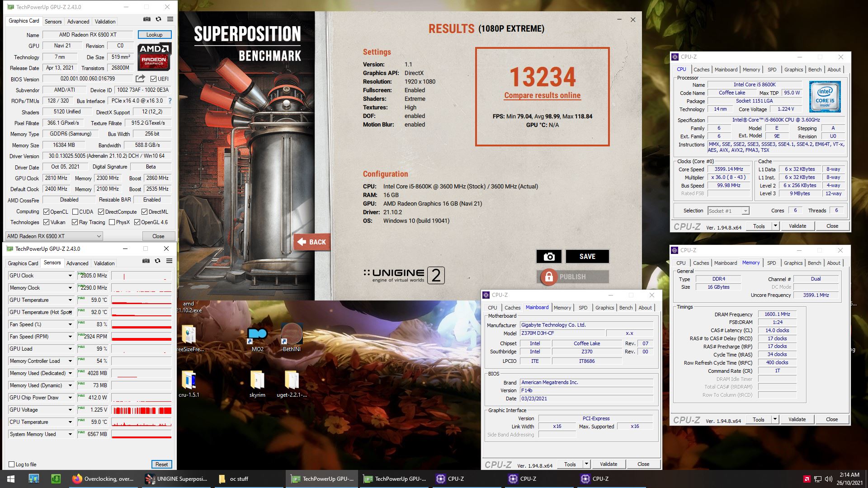The image size is (868, 488).
Task: Click the Lookup button in GPU-Z
Action: [154, 35]
